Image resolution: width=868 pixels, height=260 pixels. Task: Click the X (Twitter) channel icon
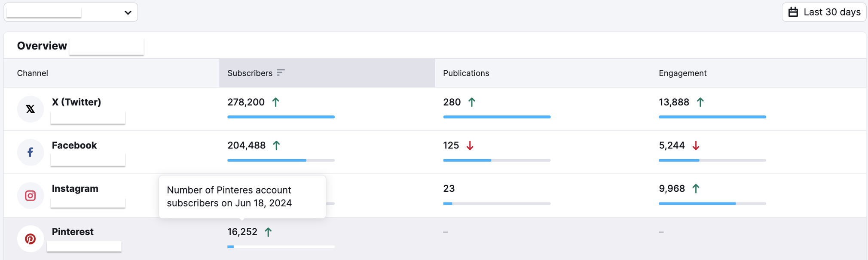pos(30,109)
